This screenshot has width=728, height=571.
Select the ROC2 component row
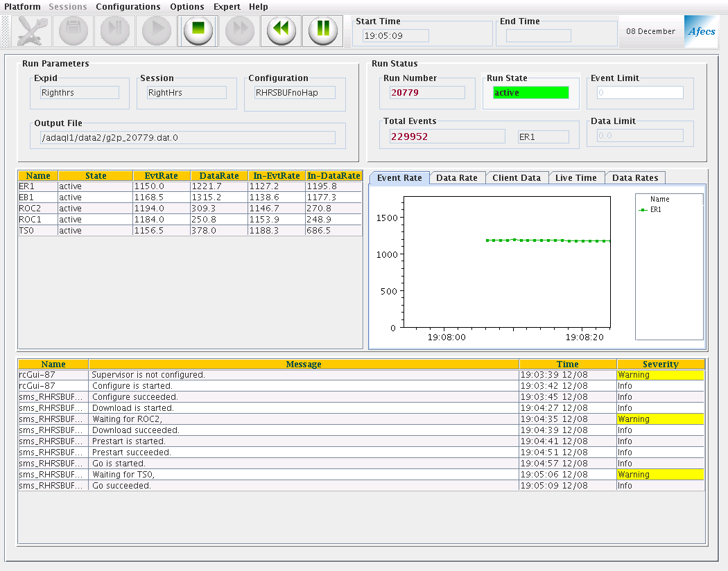tap(190, 209)
